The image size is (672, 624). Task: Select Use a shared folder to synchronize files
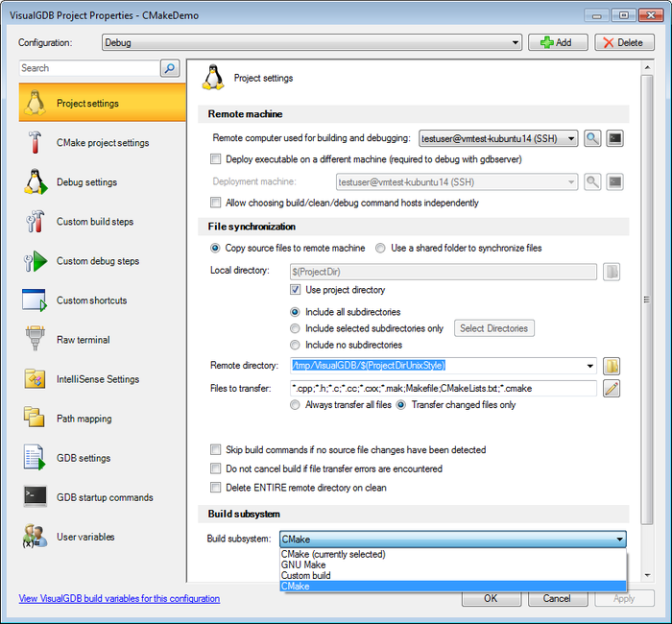click(380, 248)
